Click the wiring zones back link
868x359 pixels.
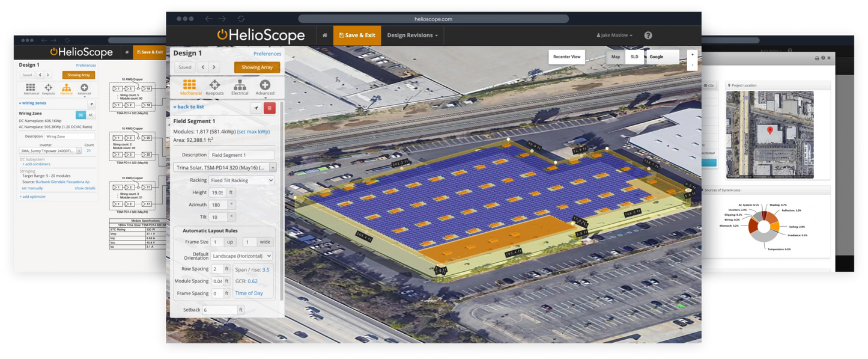[32, 103]
